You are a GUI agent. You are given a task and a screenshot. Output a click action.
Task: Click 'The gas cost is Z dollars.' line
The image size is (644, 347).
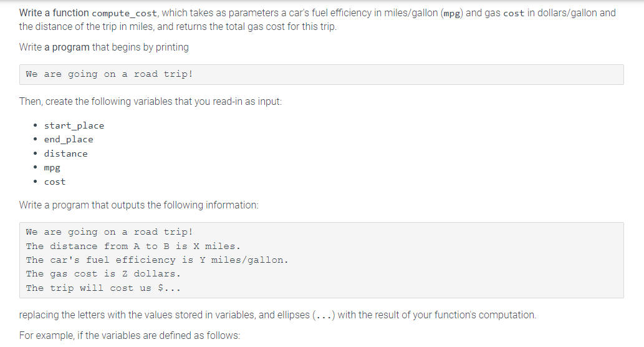pos(103,274)
